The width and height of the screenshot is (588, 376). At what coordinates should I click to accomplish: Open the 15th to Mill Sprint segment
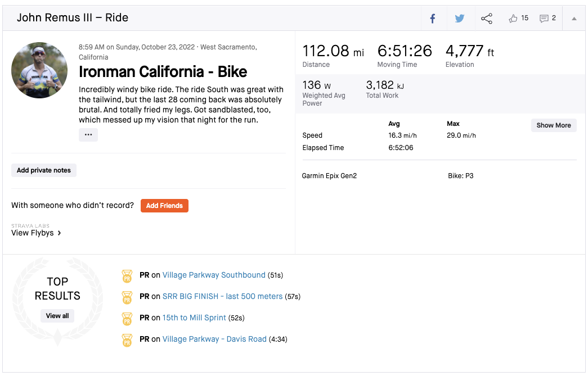coord(194,318)
